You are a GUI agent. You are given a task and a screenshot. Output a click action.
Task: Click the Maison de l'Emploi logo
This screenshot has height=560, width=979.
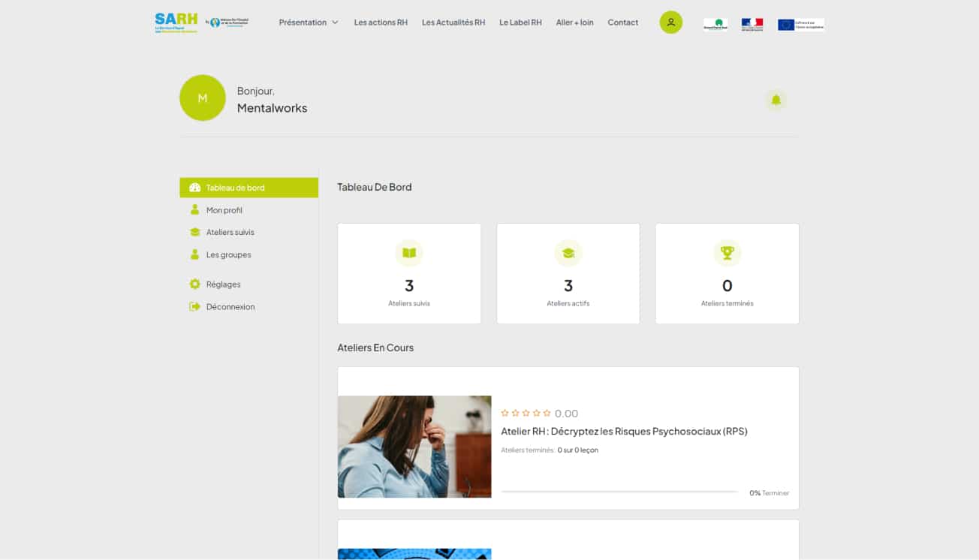[x=227, y=23]
